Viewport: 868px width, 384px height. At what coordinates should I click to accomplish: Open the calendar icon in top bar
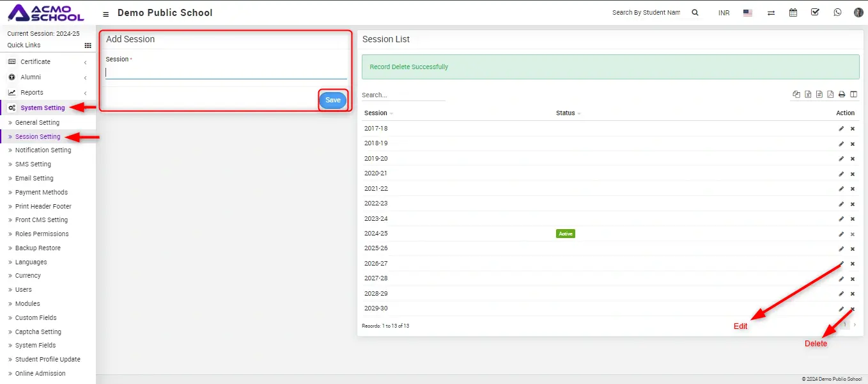[793, 12]
